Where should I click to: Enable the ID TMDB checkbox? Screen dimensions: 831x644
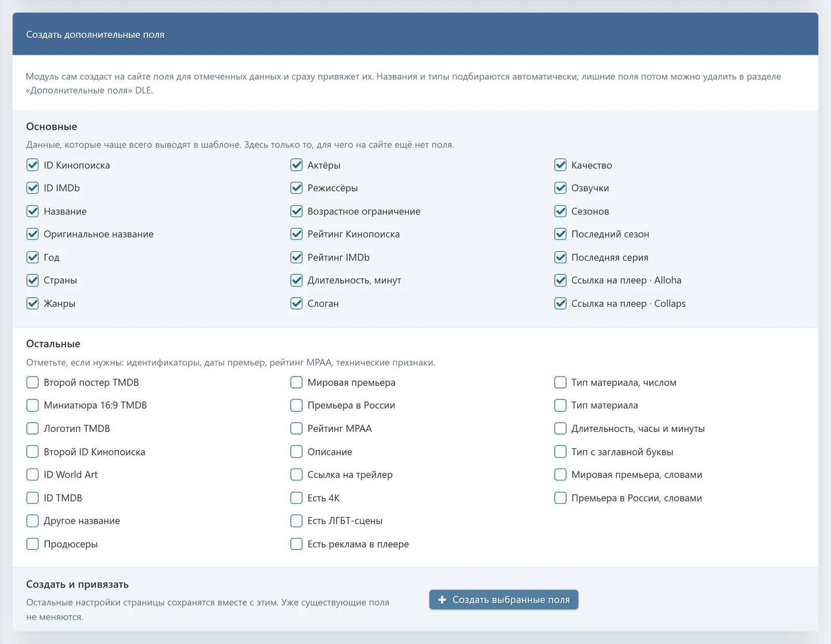(33, 498)
